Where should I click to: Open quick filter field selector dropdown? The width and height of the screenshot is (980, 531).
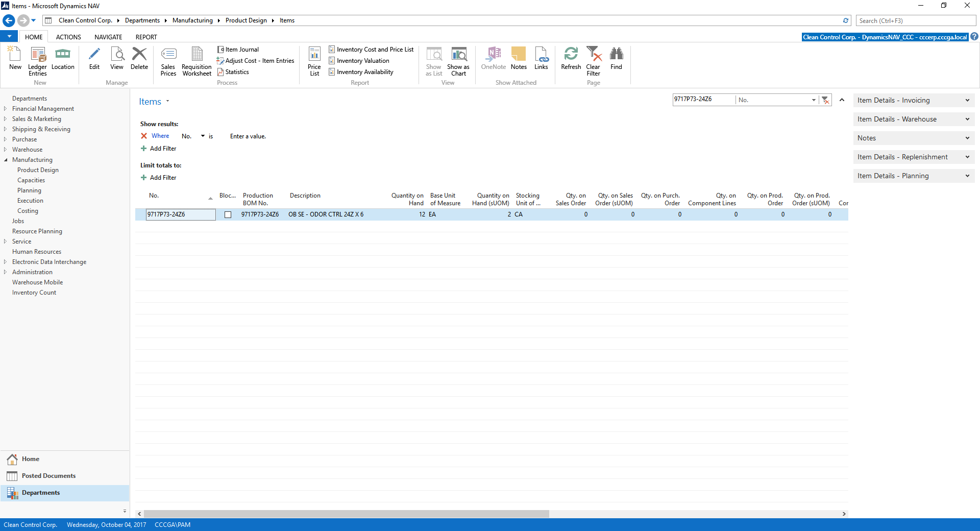click(814, 100)
